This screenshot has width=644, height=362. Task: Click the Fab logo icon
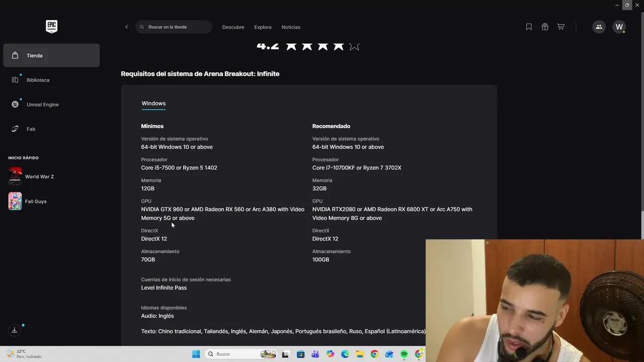15,129
